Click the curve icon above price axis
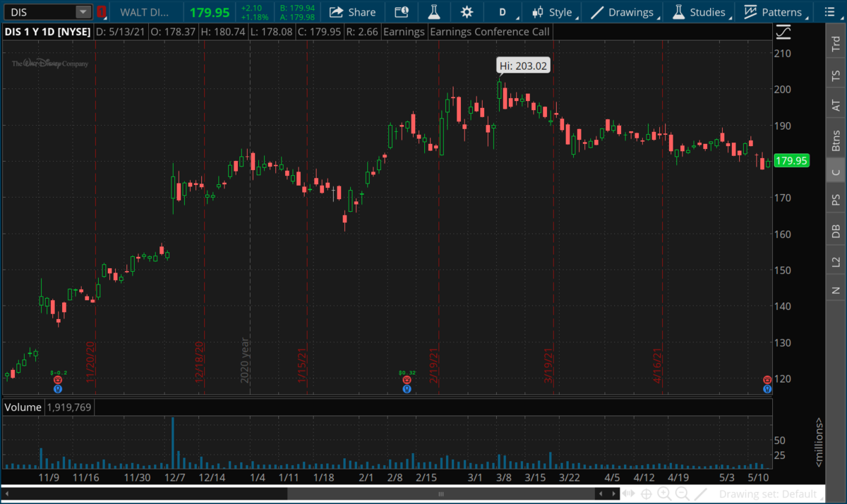This screenshot has height=504, width=847. (783, 32)
